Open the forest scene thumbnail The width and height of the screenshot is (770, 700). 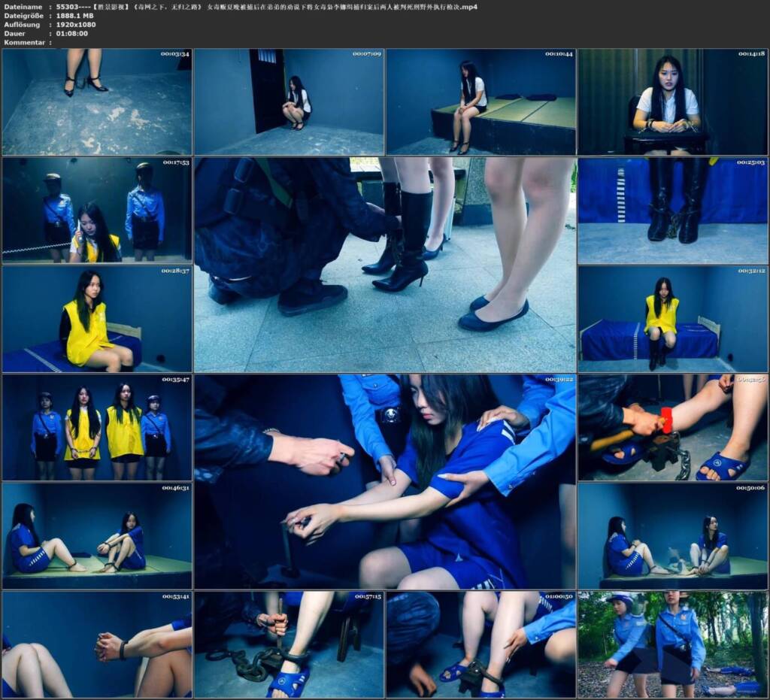673,644
